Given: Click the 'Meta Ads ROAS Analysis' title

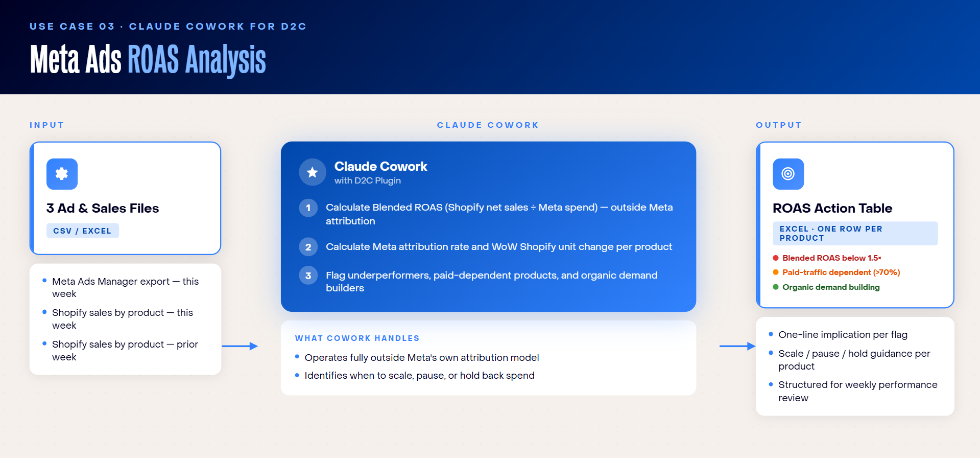Looking at the screenshot, I should coord(148,60).
